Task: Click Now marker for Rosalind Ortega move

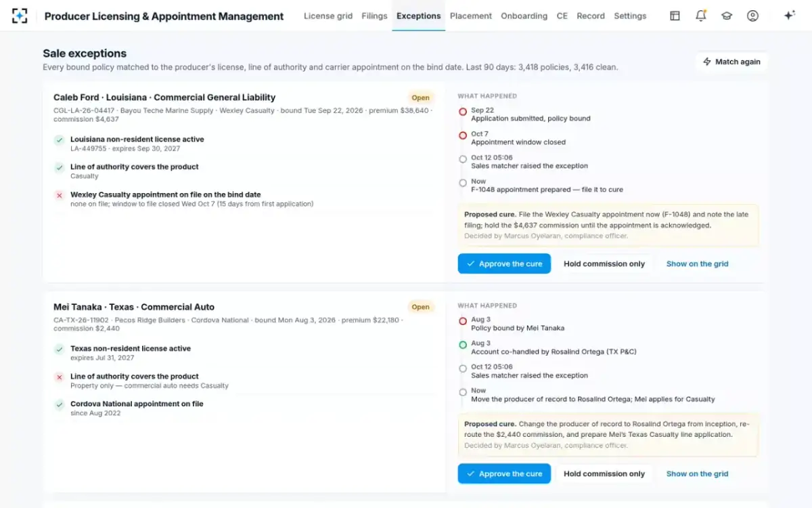Action: click(463, 392)
